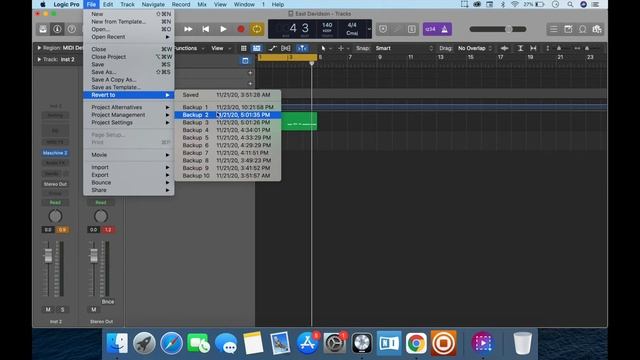Toggle the purple Count-in 1234 button
The height and width of the screenshot is (360, 640).
[430, 29]
